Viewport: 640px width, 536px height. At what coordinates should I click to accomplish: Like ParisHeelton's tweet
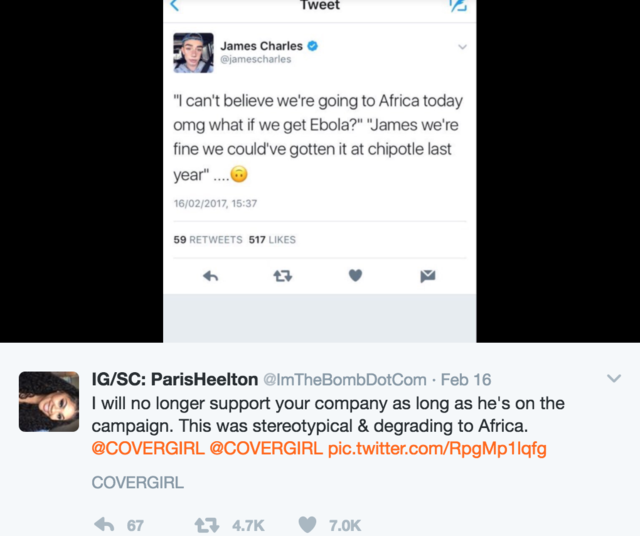[308, 524]
